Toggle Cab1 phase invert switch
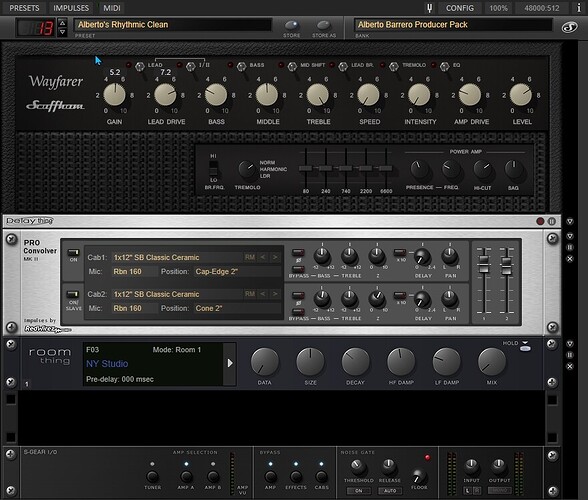Image resolution: width=588 pixels, height=500 pixels. coord(298,252)
